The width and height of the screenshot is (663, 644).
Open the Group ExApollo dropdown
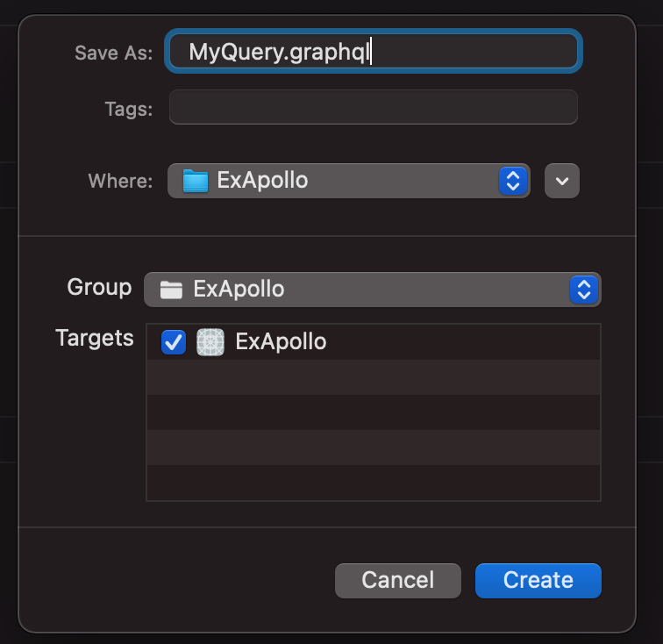pyautogui.click(x=373, y=290)
